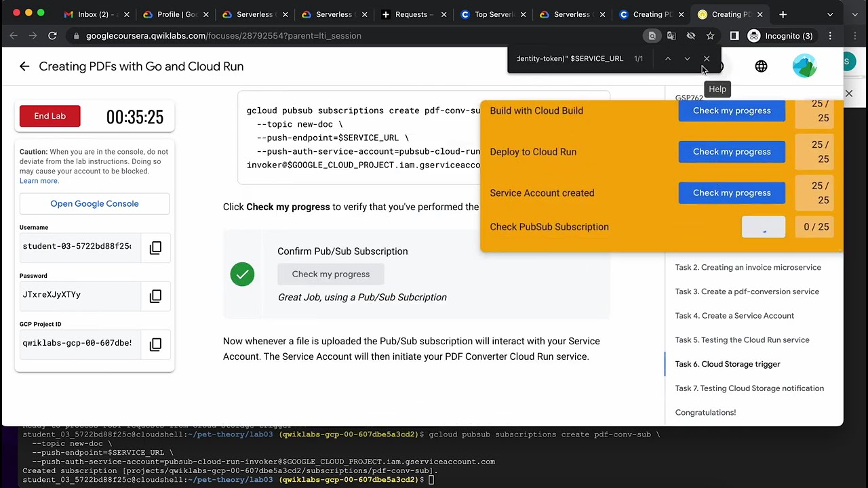Bookmark this page with the star
The image size is (868, 488).
click(x=710, y=36)
